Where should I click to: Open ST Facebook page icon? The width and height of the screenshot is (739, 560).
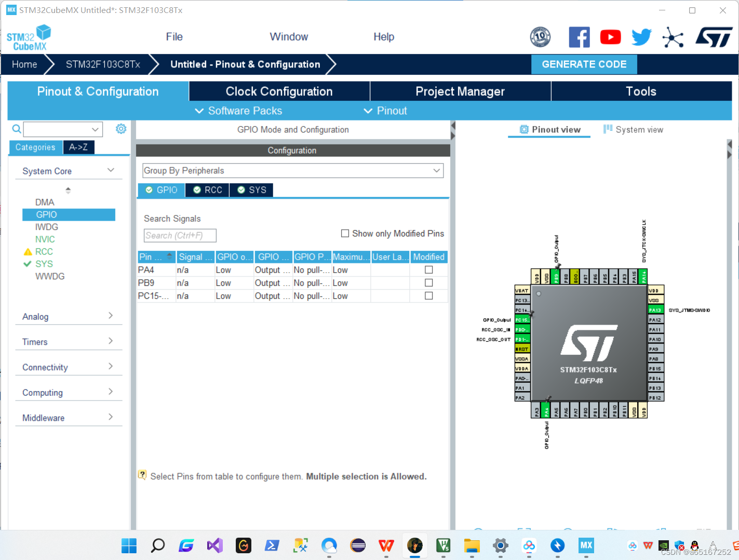[579, 37]
